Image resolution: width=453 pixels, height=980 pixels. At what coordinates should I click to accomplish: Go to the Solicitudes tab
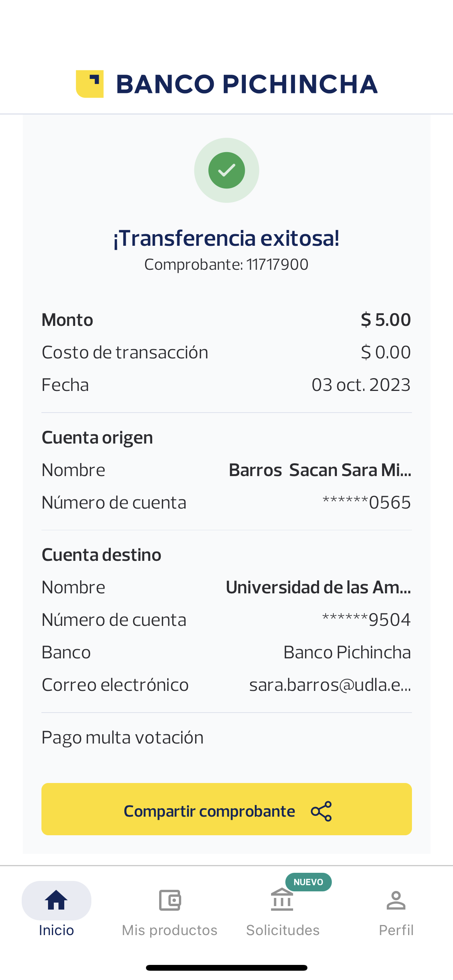coord(283,930)
